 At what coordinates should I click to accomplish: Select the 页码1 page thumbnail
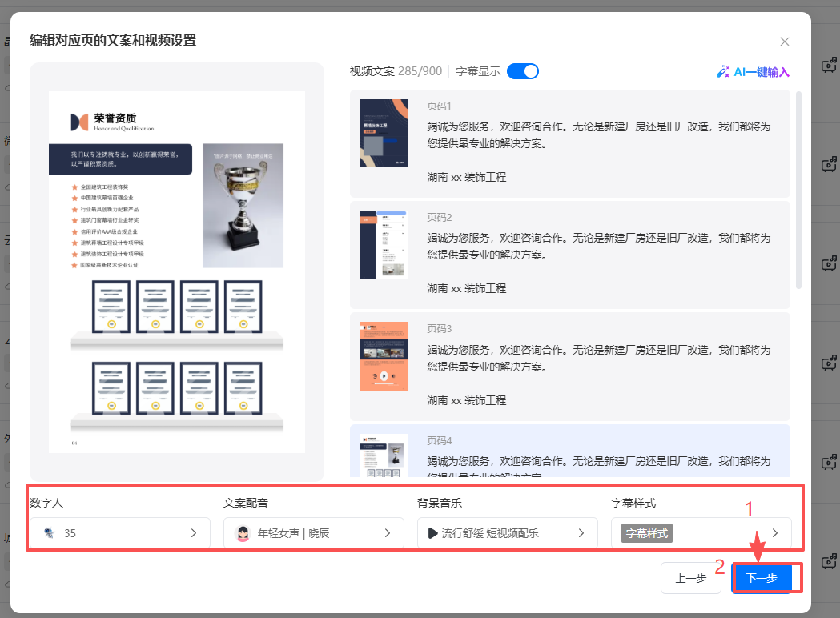(x=383, y=134)
